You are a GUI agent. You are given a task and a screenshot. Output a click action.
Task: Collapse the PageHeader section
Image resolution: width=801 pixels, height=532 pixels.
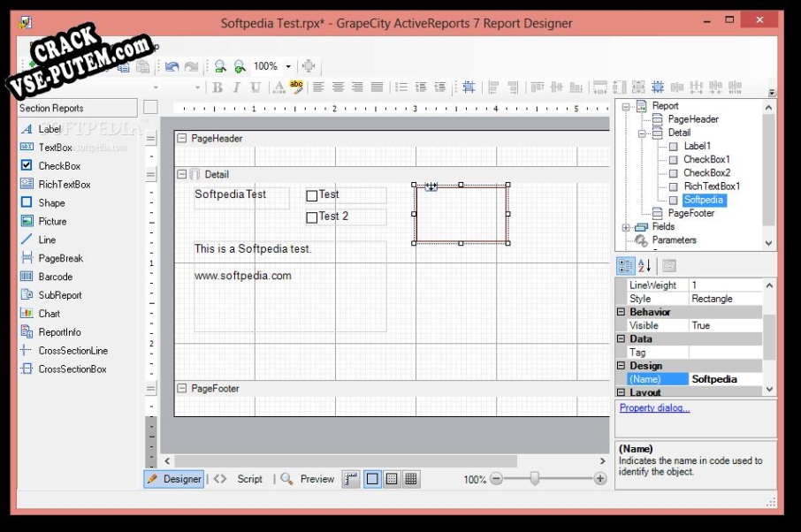point(181,139)
